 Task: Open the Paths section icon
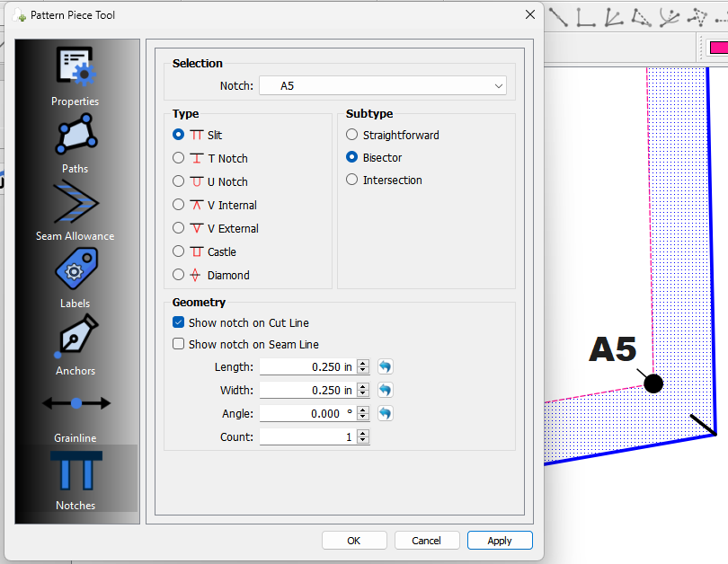pyautogui.click(x=75, y=135)
